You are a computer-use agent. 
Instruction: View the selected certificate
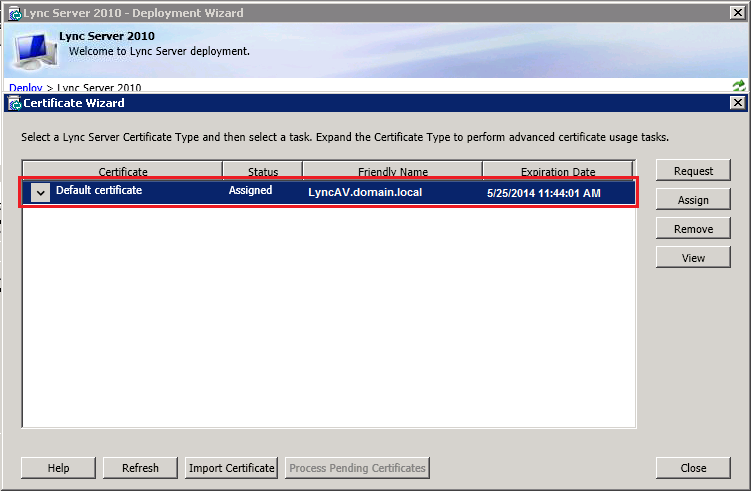click(693, 258)
